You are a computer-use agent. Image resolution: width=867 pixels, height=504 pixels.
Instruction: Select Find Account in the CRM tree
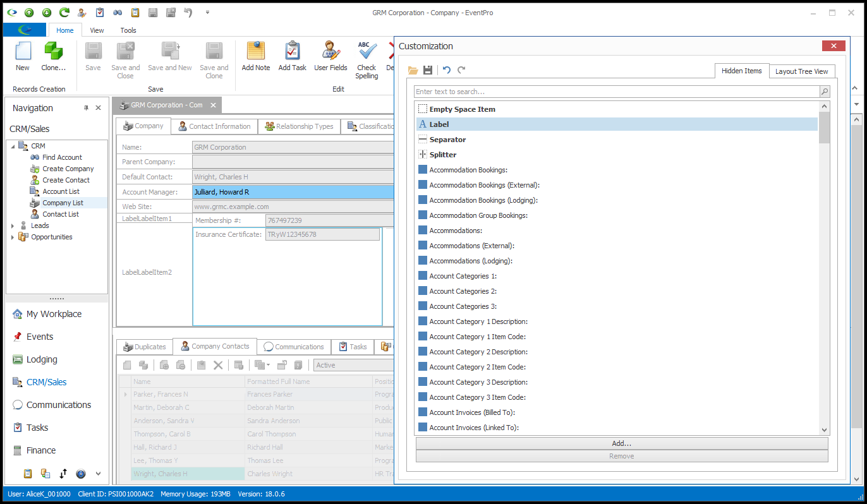click(62, 157)
